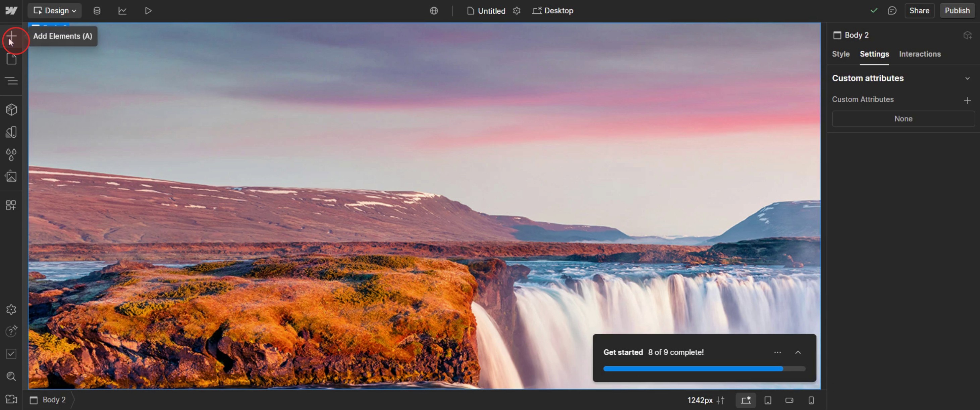Click the Preview play icon

click(148, 11)
